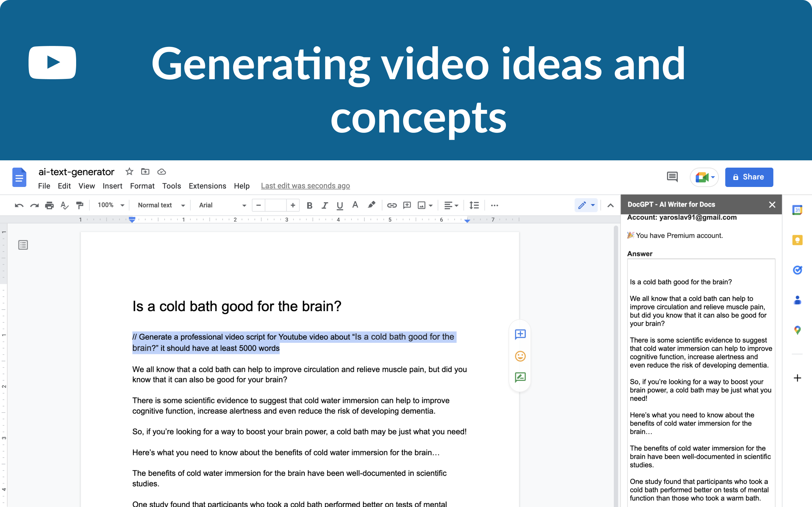The height and width of the screenshot is (507, 812).
Task: Click the spell check icon
Action: tap(64, 205)
